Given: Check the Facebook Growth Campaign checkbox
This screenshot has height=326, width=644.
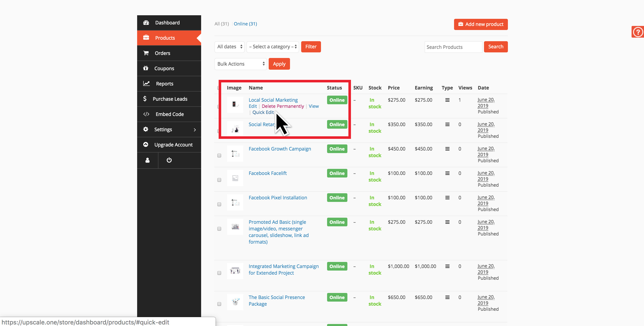Looking at the screenshot, I should (x=219, y=155).
